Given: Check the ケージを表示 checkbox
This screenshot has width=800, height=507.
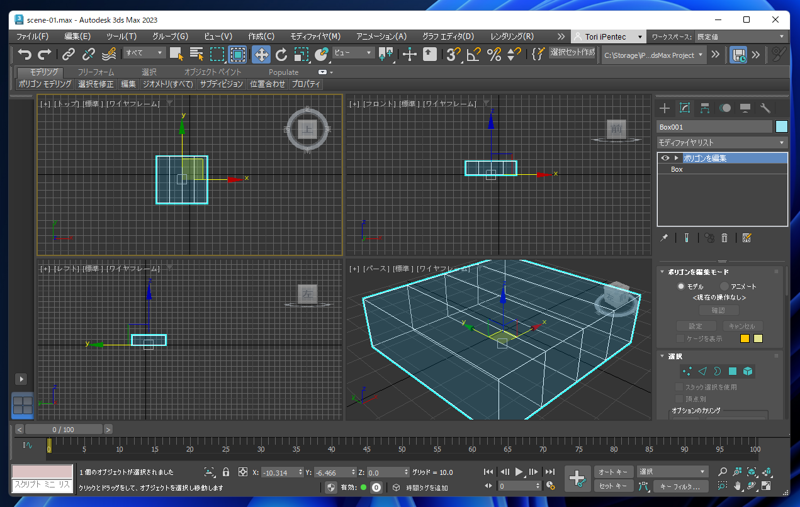Looking at the screenshot, I should (680, 339).
